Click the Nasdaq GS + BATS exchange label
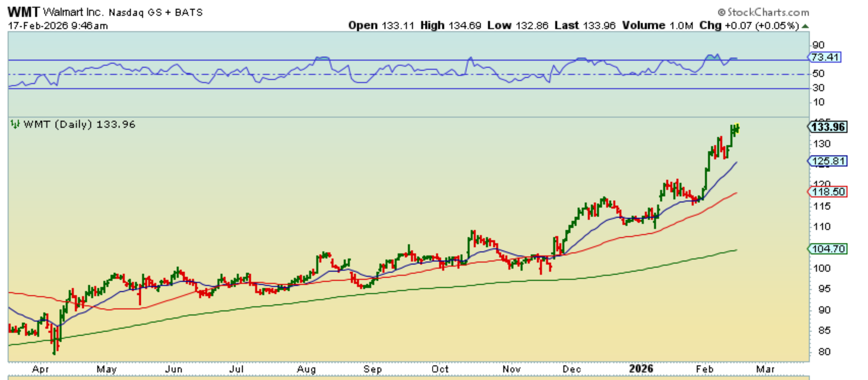 [x=156, y=12]
